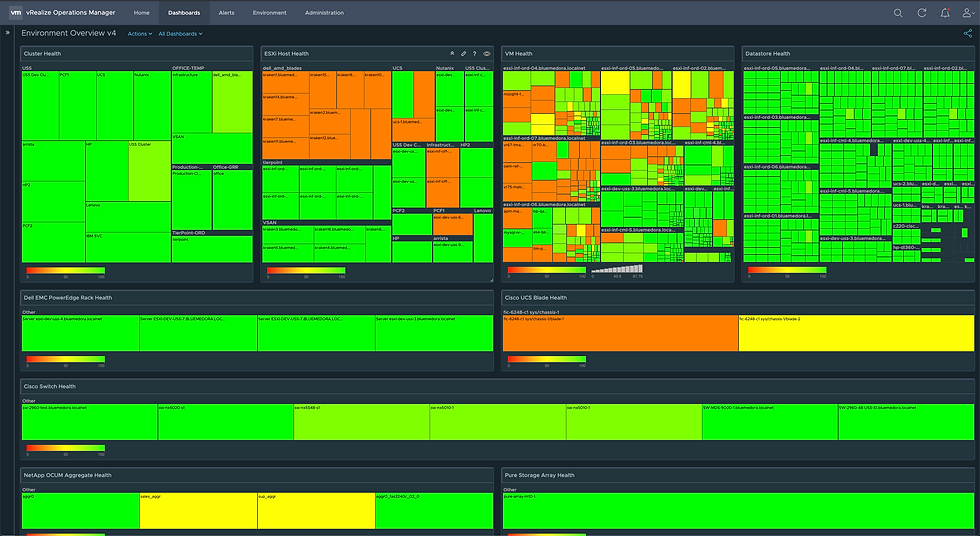This screenshot has width=980, height=536.
Task: Select the VSAN cell in Cluster Health
Action: click(x=212, y=149)
